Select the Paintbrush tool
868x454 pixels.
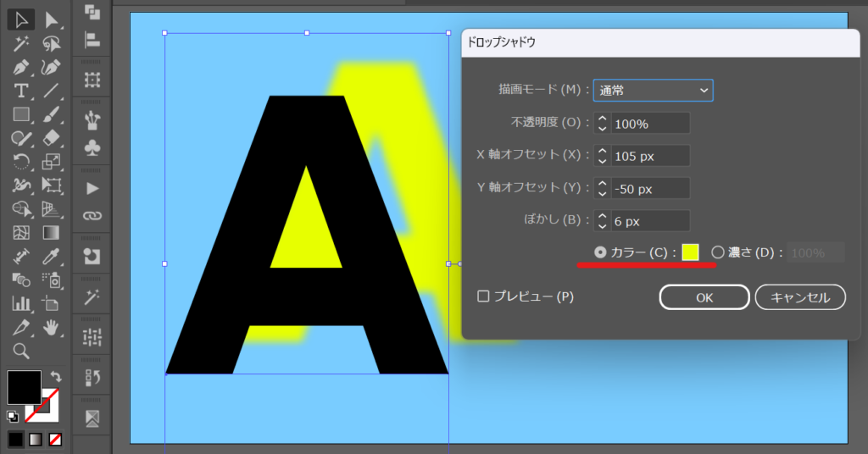coord(51,114)
